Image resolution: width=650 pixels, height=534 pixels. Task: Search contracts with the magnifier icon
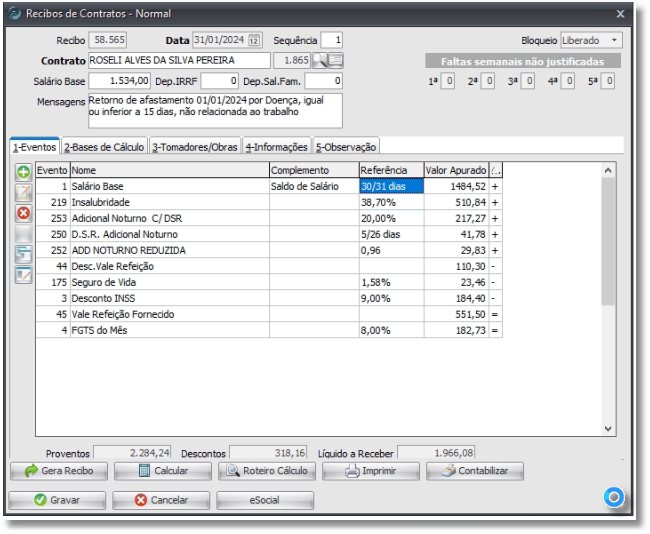[x=320, y=61]
